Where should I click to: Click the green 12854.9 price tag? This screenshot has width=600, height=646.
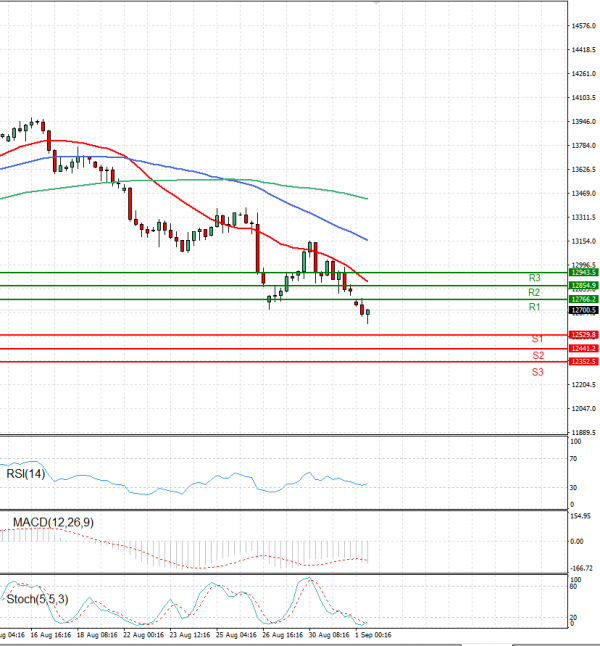click(x=583, y=285)
